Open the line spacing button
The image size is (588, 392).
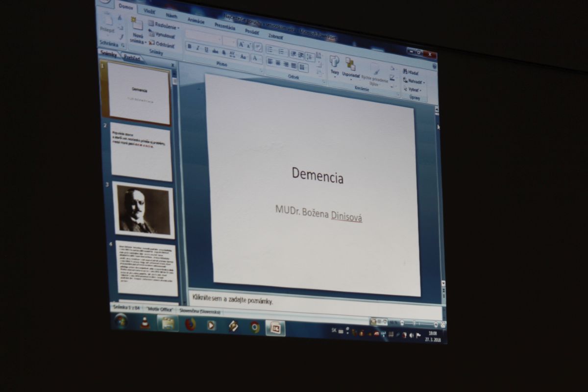pyautogui.click(x=310, y=56)
